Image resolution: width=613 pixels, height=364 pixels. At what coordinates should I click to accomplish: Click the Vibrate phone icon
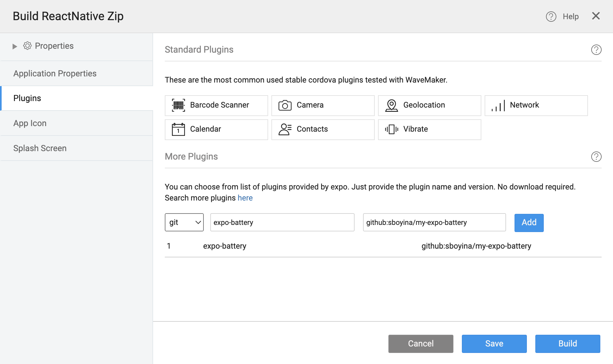point(391,129)
